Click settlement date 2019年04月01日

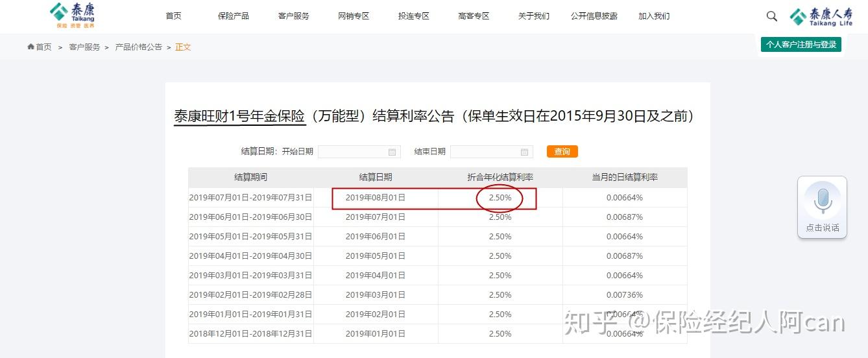(x=376, y=276)
